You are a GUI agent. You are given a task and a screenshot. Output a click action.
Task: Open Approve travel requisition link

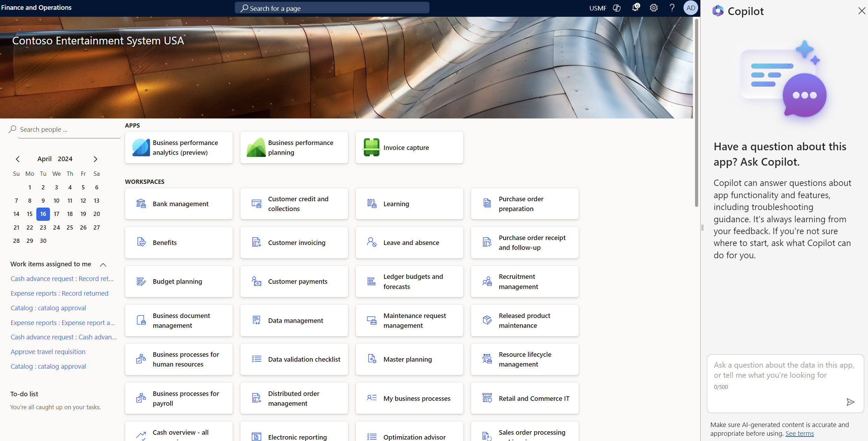tap(48, 352)
